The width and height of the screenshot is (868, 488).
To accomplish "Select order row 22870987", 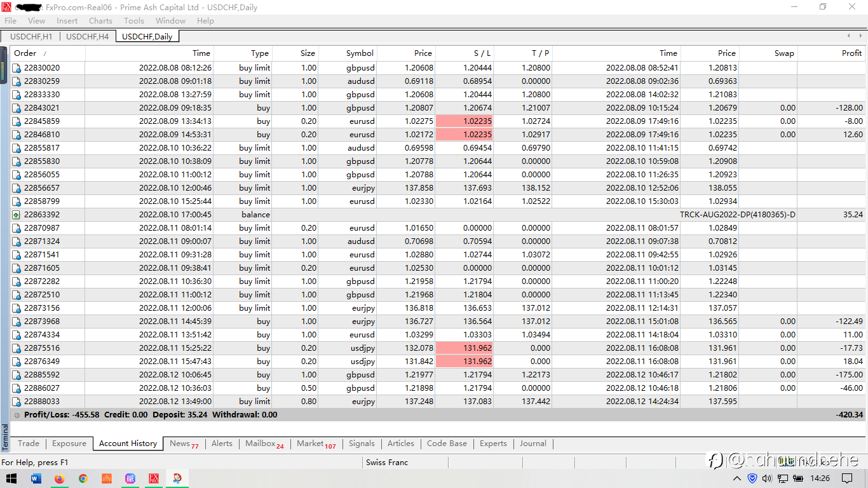I will coord(438,228).
